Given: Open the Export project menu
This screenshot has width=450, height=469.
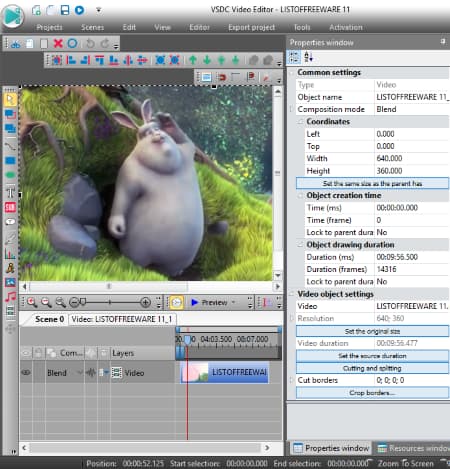Looking at the screenshot, I should tap(251, 27).
